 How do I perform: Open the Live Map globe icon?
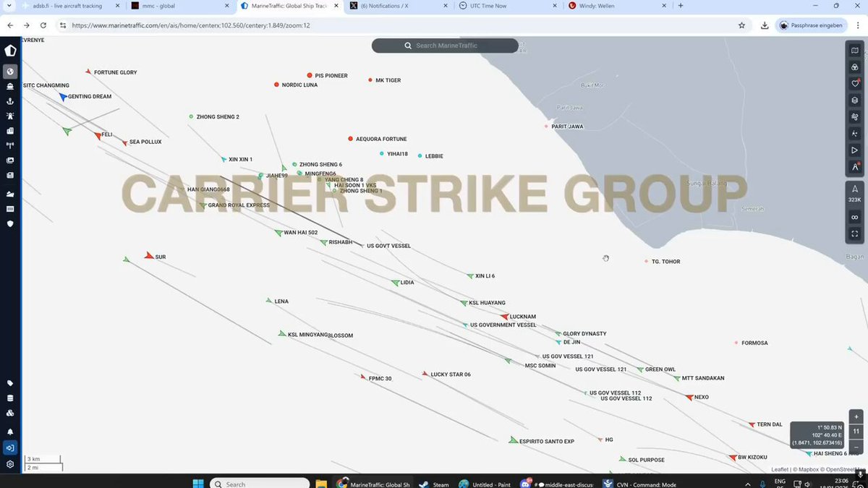pyautogui.click(x=10, y=71)
